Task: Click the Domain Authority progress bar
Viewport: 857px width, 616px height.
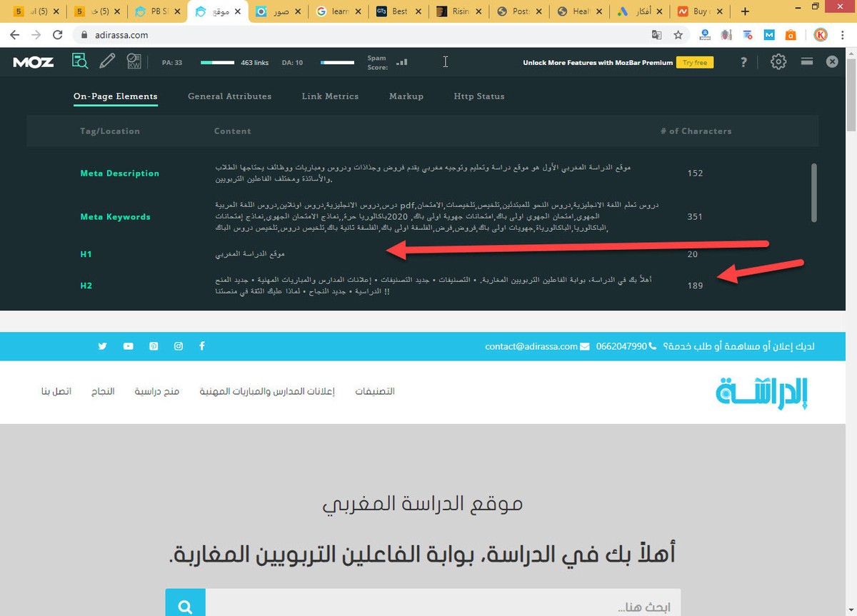Action: click(x=337, y=63)
